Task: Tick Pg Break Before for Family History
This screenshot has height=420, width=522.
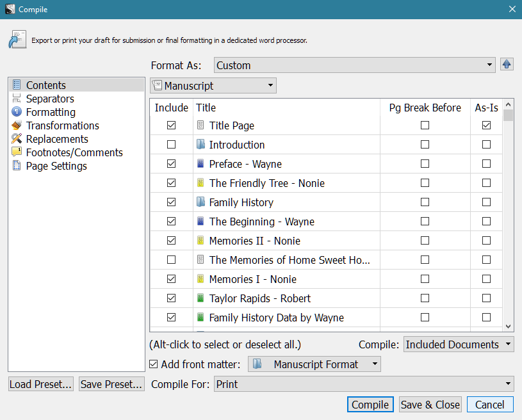Action: (425, 202)
